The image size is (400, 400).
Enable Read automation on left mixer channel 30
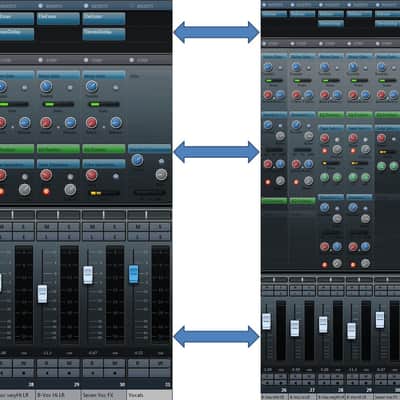[92, 363]
